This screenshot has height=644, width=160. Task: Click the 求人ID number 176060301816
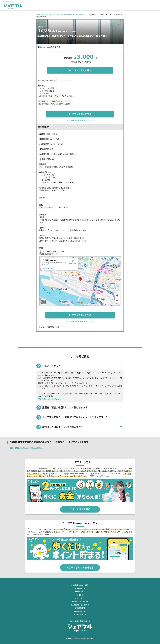pos(52,327)
